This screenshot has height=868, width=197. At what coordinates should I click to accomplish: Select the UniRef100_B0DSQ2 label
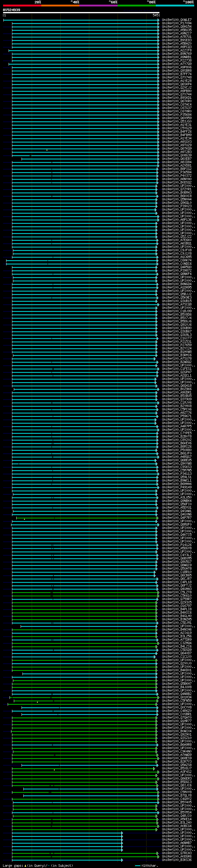pyautogui.click(x=176, y=182)
